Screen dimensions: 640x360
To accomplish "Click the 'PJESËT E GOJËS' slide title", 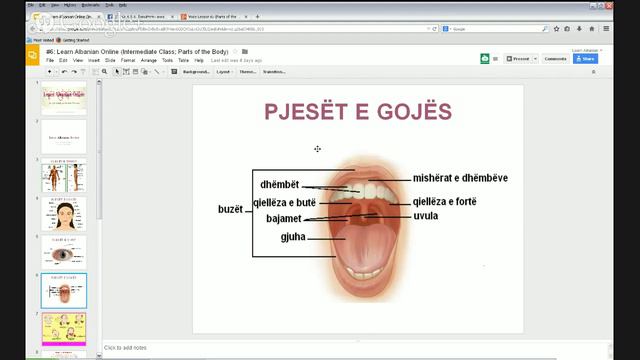I will click(x=358, y=111).
